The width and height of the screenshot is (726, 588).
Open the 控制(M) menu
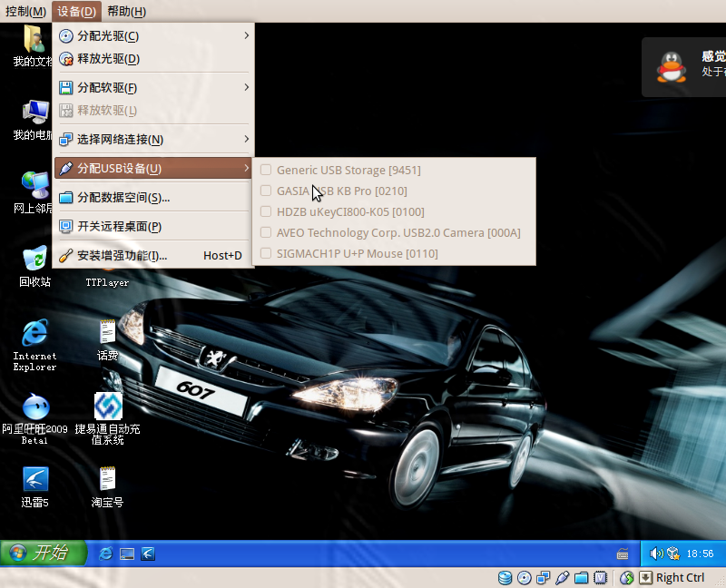26,11
